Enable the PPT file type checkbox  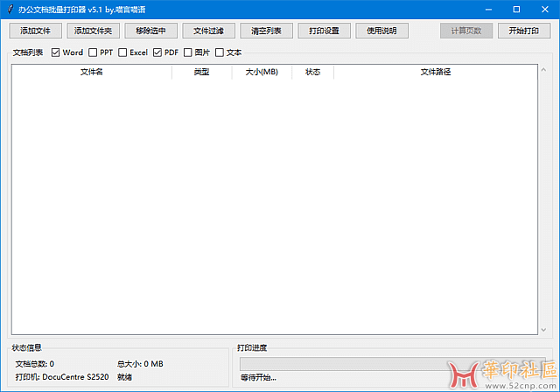[x=93, y=52]
